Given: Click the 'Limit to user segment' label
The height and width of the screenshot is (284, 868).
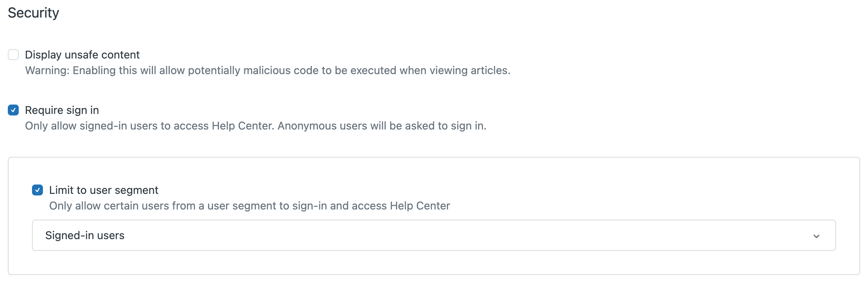Looking at the screenshot, I should point(103,190).
